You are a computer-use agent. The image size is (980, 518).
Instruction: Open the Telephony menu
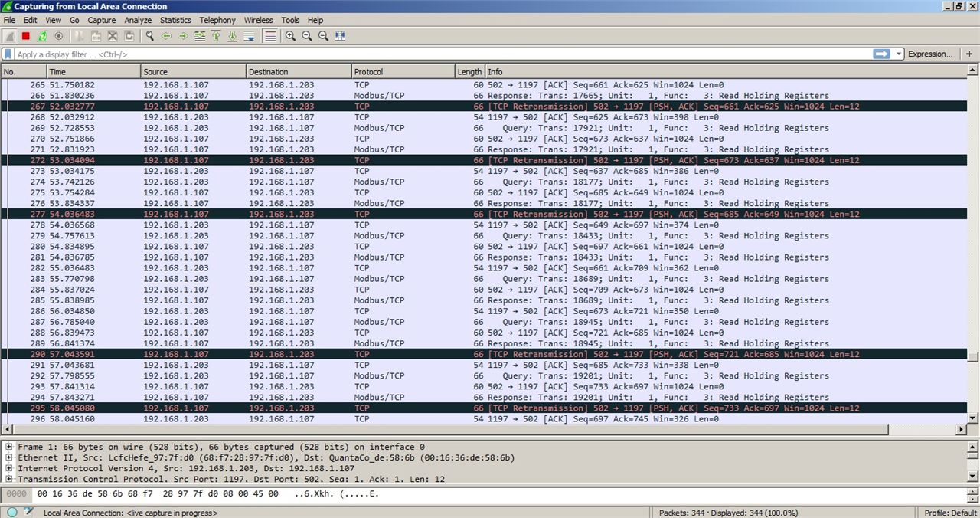pos(217,20)
